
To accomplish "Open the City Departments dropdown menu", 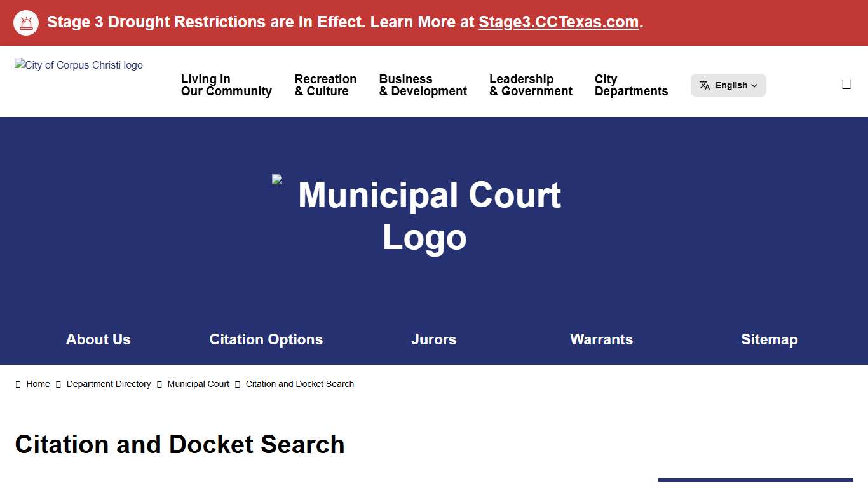I will [631, 85].
